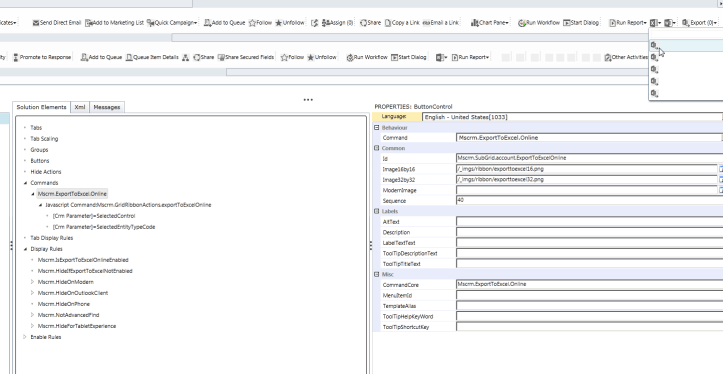723x374 pixels.
Task: Select Mscrm.NotAdvancedFind rule
Action: (x=68, y=315)
